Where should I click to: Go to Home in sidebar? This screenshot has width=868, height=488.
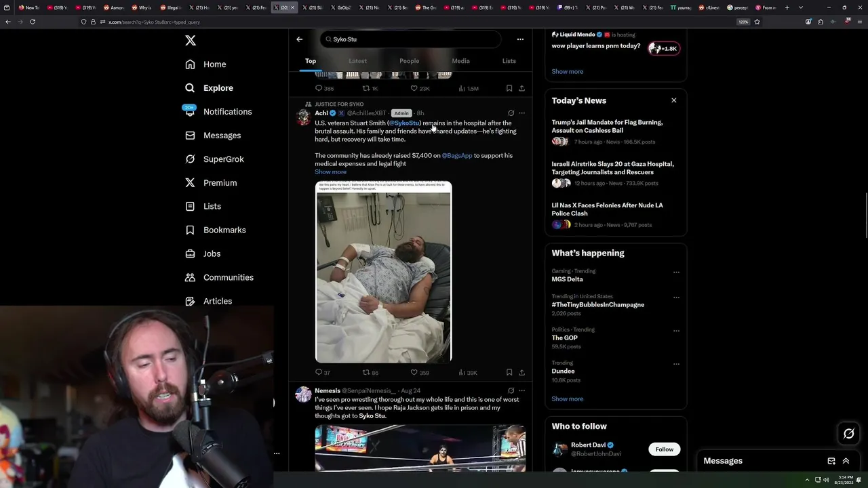pyautogui.click(x=205, y=64)
